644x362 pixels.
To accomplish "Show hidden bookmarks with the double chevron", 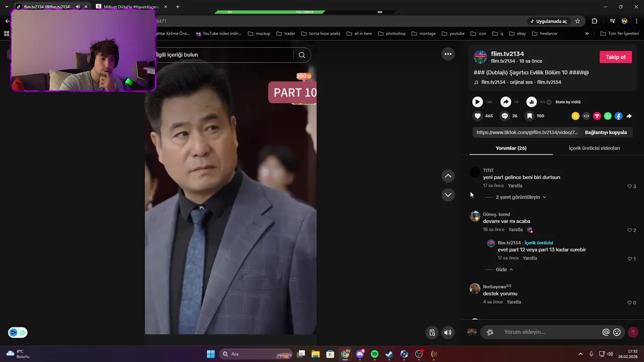I will point(587,34).
